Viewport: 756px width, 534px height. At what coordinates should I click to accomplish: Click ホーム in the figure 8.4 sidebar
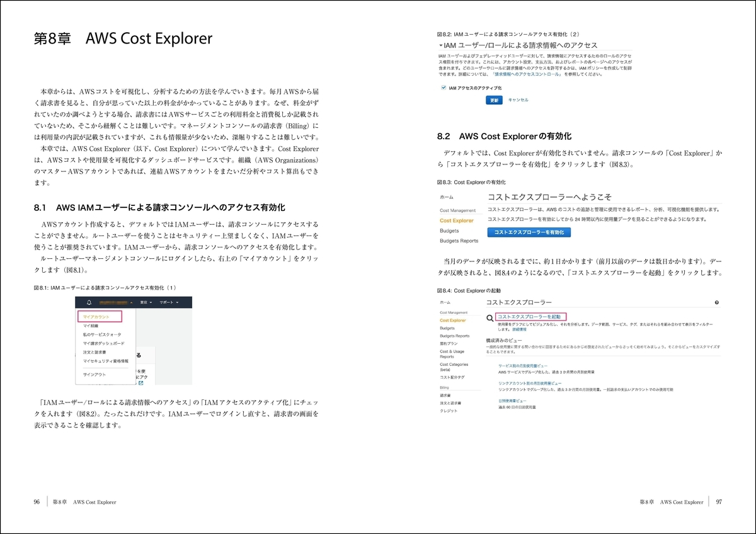(x=445, y=302)
